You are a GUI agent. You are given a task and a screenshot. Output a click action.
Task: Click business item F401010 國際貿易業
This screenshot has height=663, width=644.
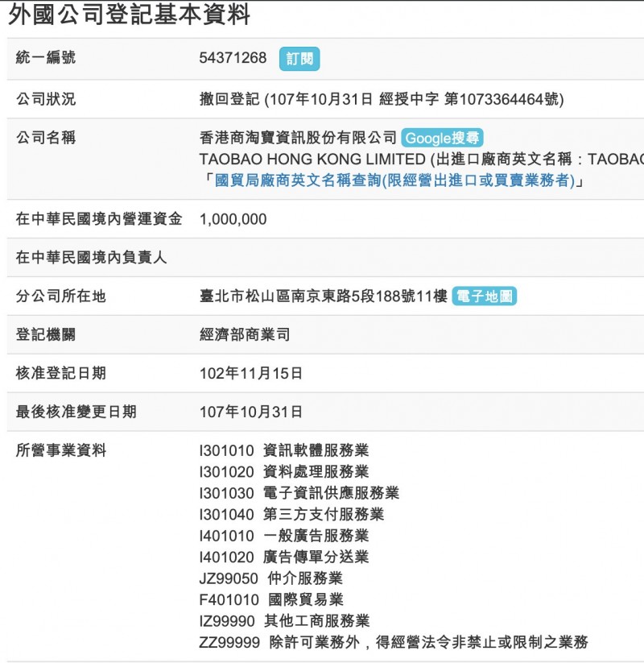[x=271, y=599]
